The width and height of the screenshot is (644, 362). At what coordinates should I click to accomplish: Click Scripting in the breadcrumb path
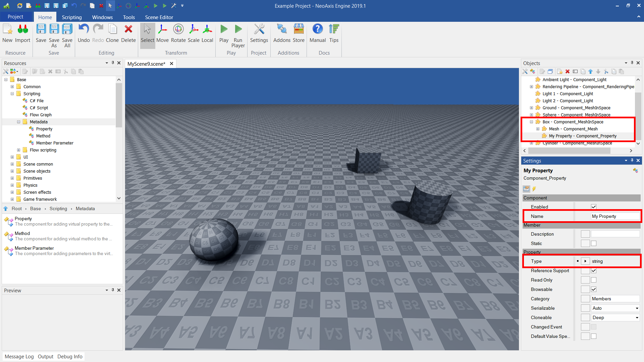58,208
